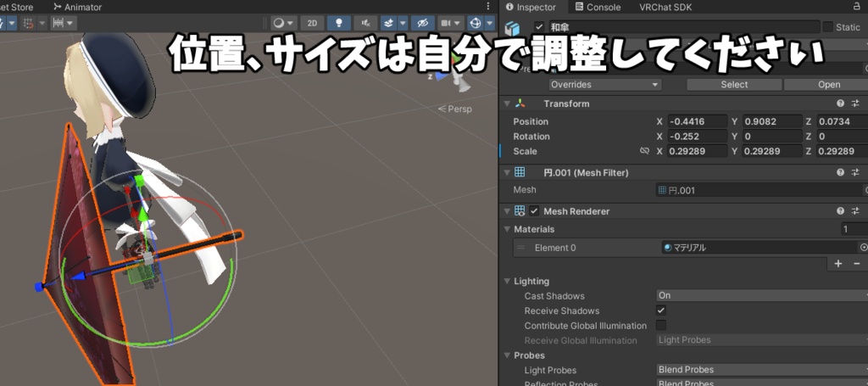Toggle gizmos sphere icon
Viewport: 868px width, 386px height.
(475, 23)
